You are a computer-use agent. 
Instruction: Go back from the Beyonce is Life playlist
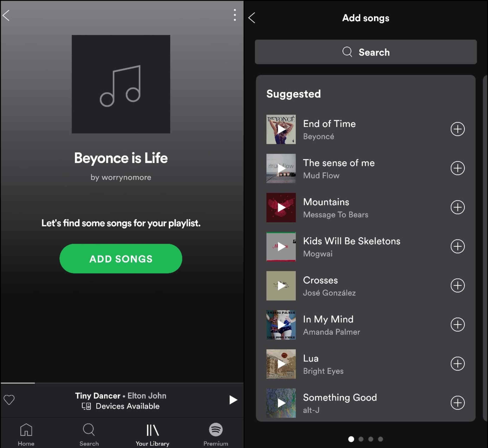pos(6,16)
